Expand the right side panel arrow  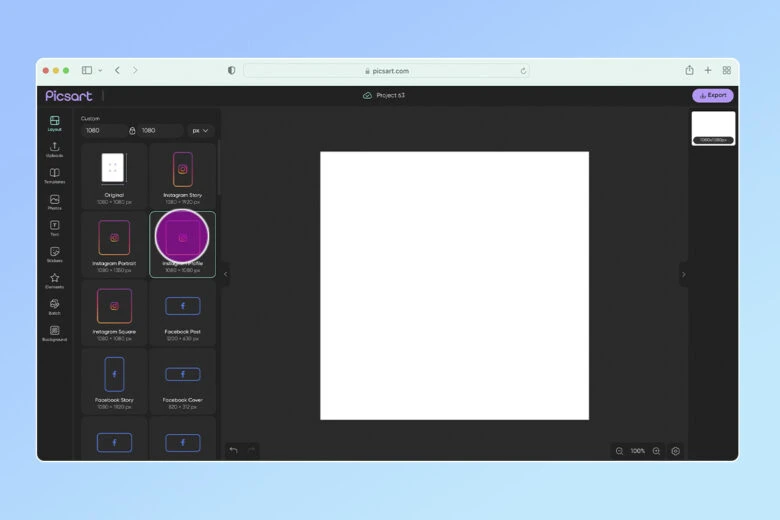pos(683,274)
